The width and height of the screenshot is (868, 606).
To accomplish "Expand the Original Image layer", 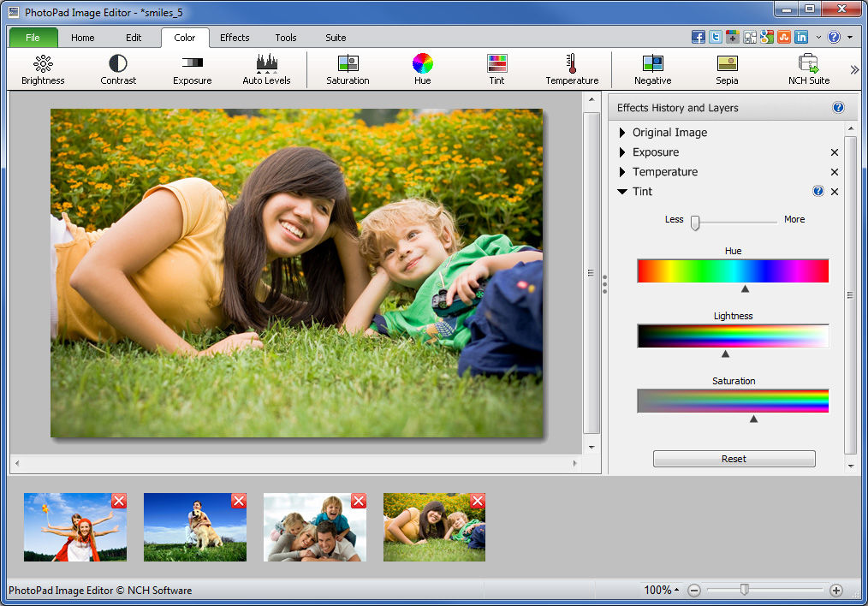I will pyautogui.click(x=622, y=133).
